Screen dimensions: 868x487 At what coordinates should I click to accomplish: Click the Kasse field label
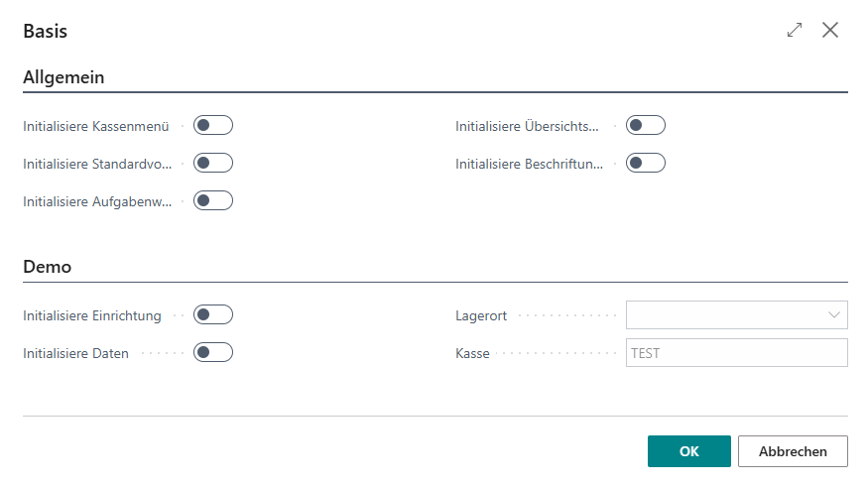tap(472, 353)
